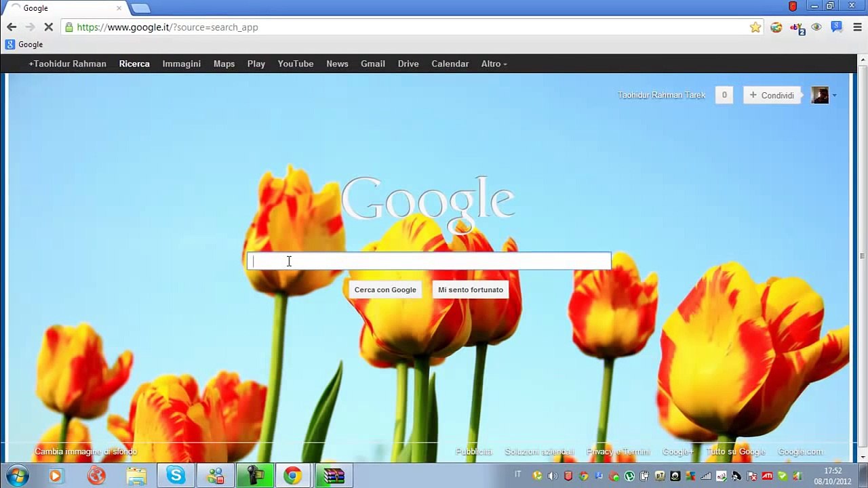
Task: Open the Google.com footer link
Action: 800,452
